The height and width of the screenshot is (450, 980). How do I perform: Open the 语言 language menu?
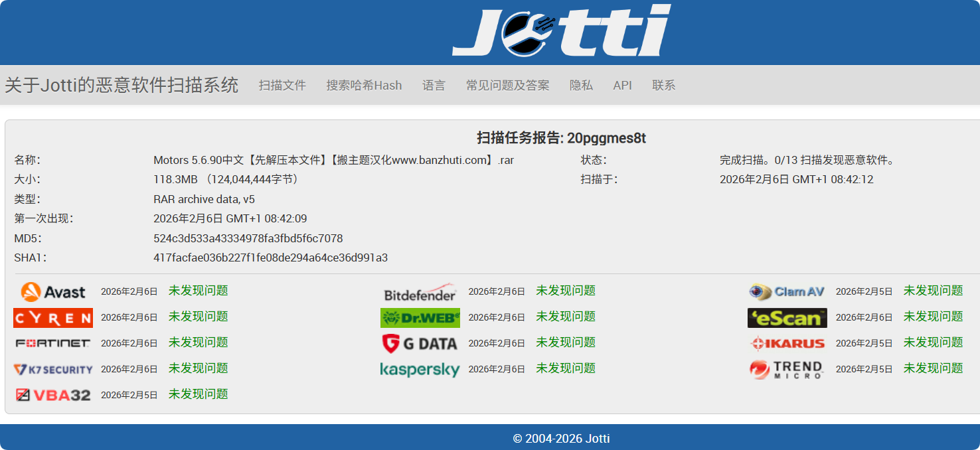434,85
